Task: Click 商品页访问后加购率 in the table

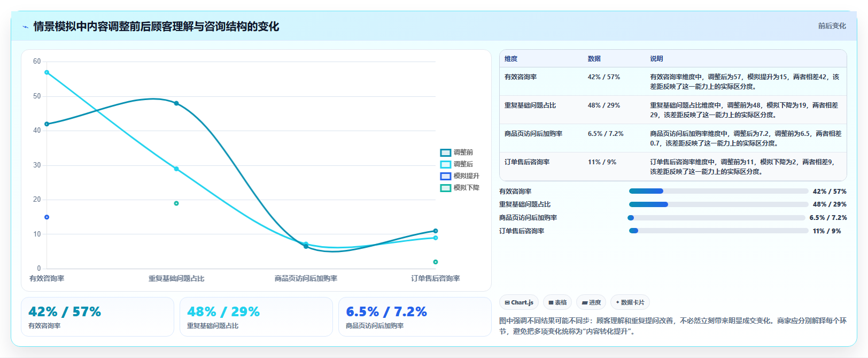Action: pos(533,134)
